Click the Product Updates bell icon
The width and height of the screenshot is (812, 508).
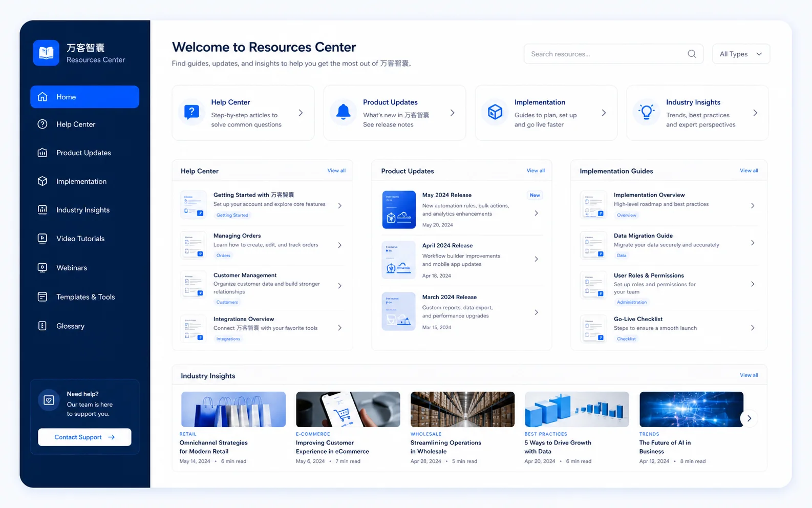click(343, 112)
